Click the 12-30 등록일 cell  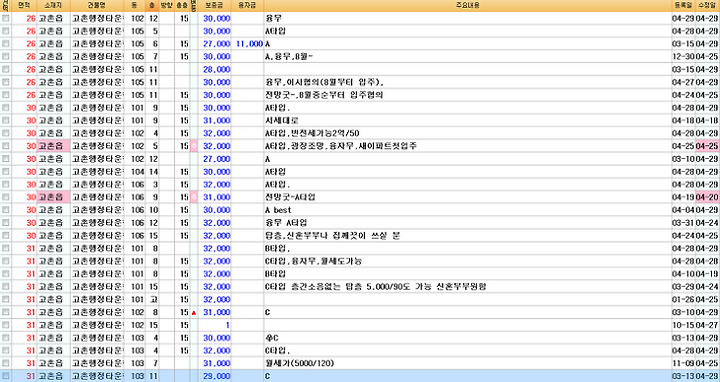tap(683, 57)
